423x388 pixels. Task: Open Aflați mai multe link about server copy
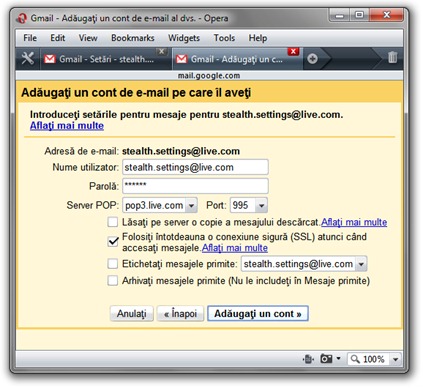(354, 222)
